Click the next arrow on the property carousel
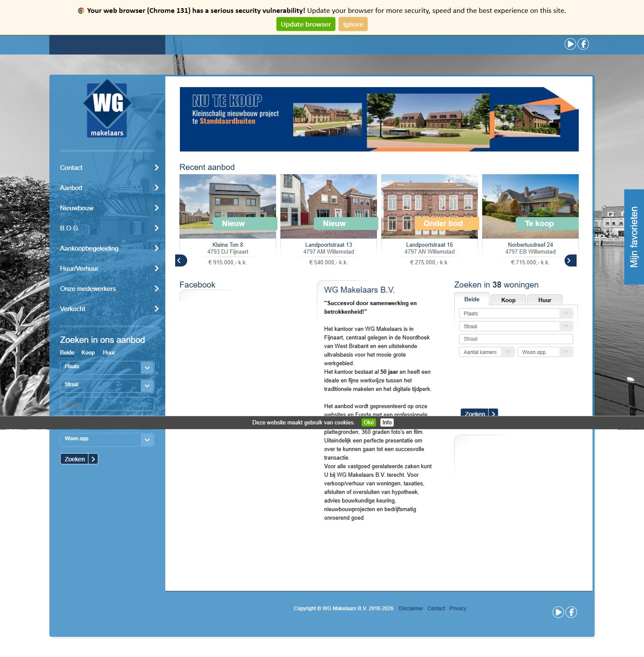644x657 pixels. coord(570,260)
